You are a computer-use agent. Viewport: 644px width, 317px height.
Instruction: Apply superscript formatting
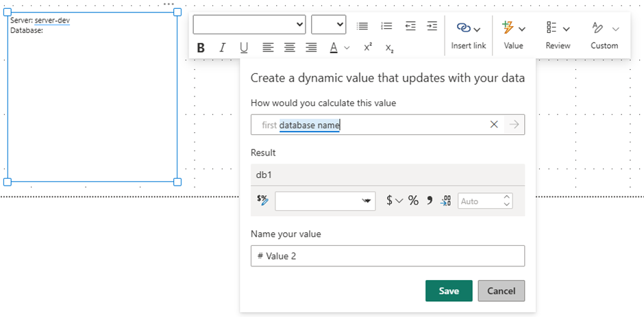pyautogui.click(x=368, y=48)
